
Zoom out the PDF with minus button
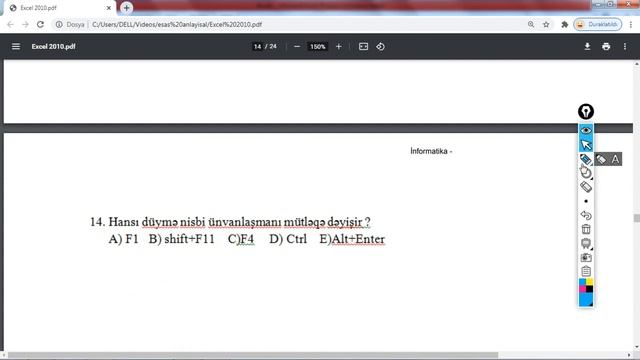point(297,47)
